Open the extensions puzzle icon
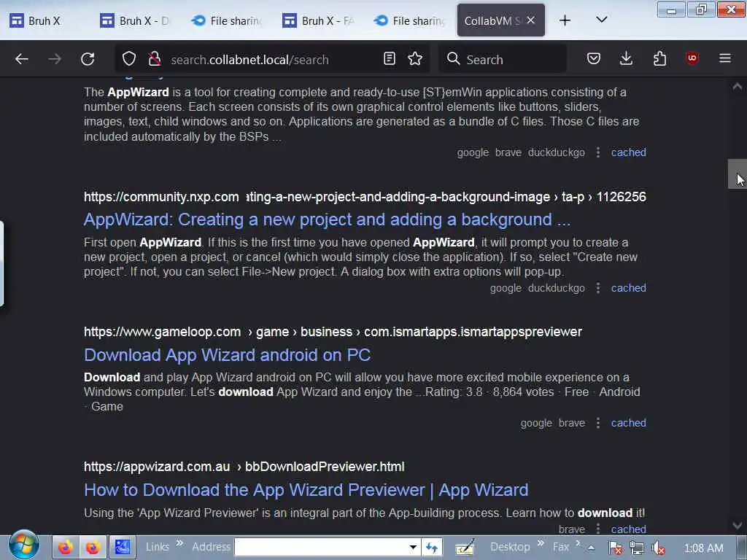Screen dimensions: 747x560 [659, 58]
